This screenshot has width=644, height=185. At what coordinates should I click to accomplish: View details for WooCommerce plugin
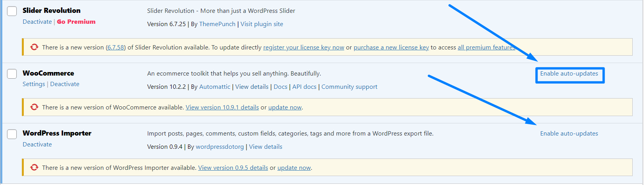tap(252, 87)
